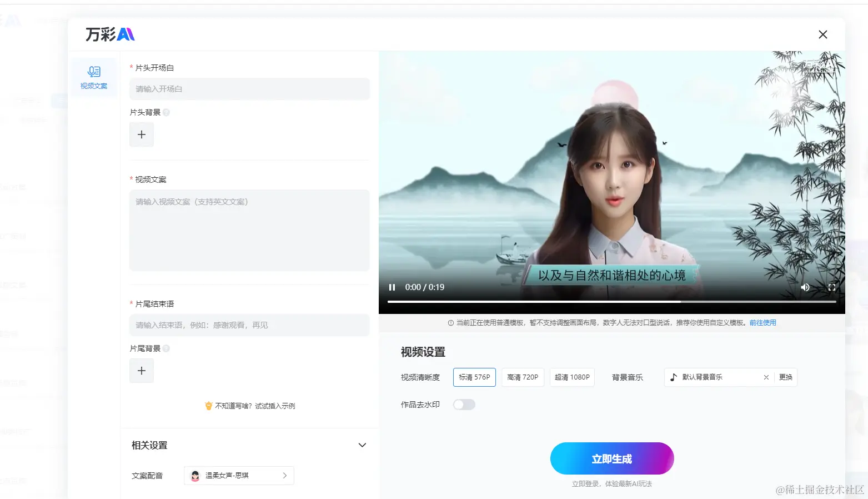Open the 文案配音 voice selector 温柔女声-思琪
This screenshot has height=499, width=868.
[x=239, y=476]
